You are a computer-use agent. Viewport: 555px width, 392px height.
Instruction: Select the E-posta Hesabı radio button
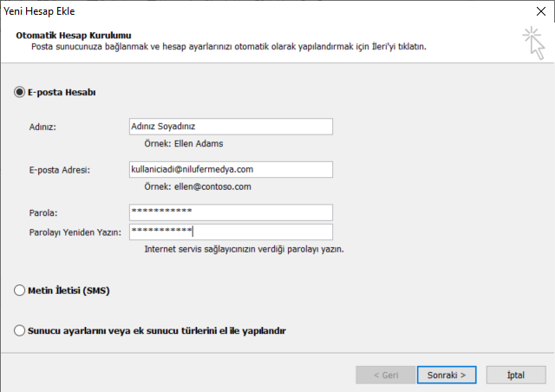[x=19, y=92]
